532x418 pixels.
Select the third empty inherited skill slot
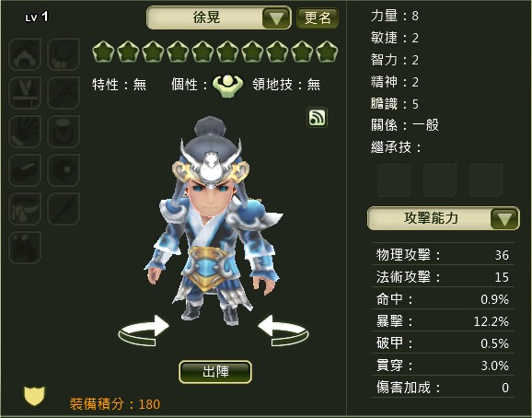tap(485, 180)
